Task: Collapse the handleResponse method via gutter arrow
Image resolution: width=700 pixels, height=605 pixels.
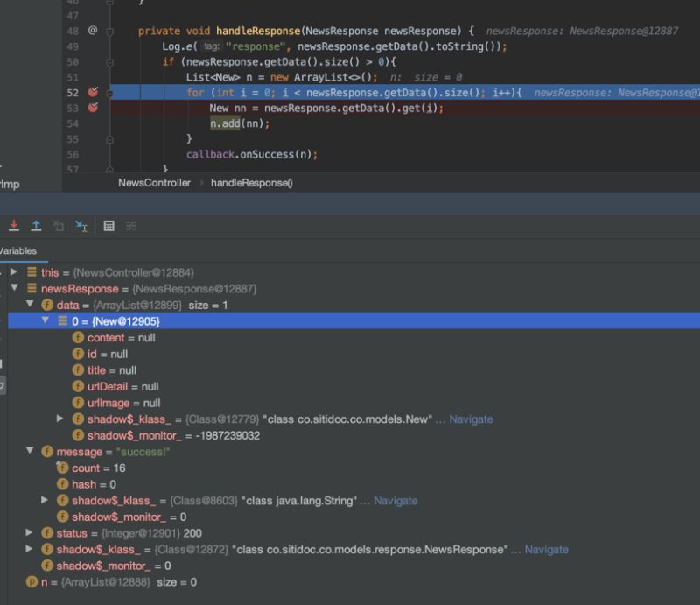Action: [x=108, y=31]
